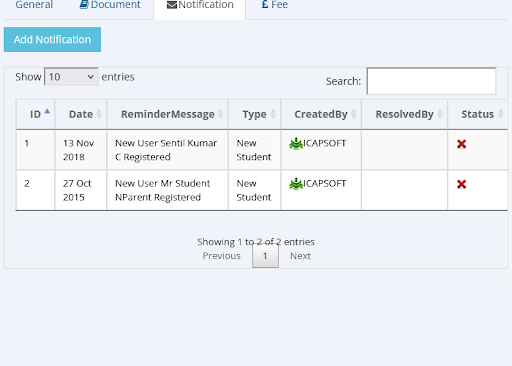Sort table by Status column

pos(478,114)
